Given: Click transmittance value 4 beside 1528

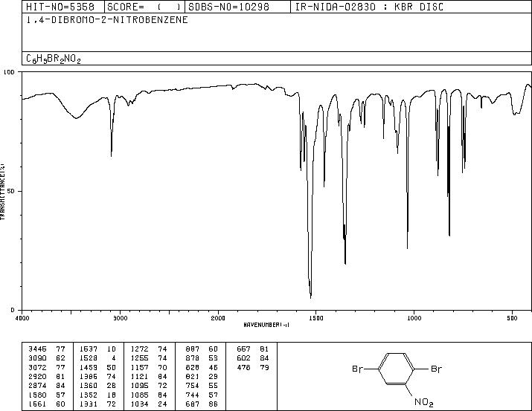Looking at the screenshot, I should [x=114, y=358].
